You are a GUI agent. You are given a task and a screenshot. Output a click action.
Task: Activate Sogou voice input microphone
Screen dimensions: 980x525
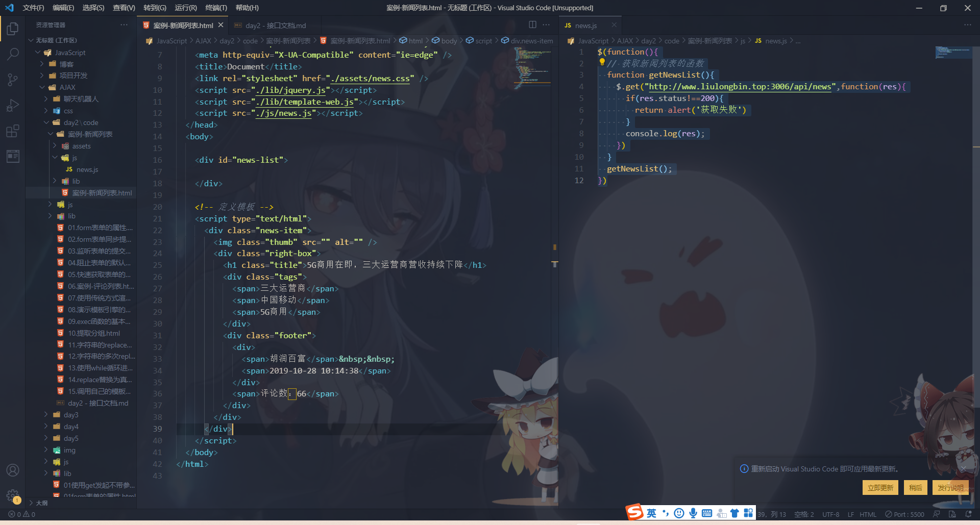(693, 513)
